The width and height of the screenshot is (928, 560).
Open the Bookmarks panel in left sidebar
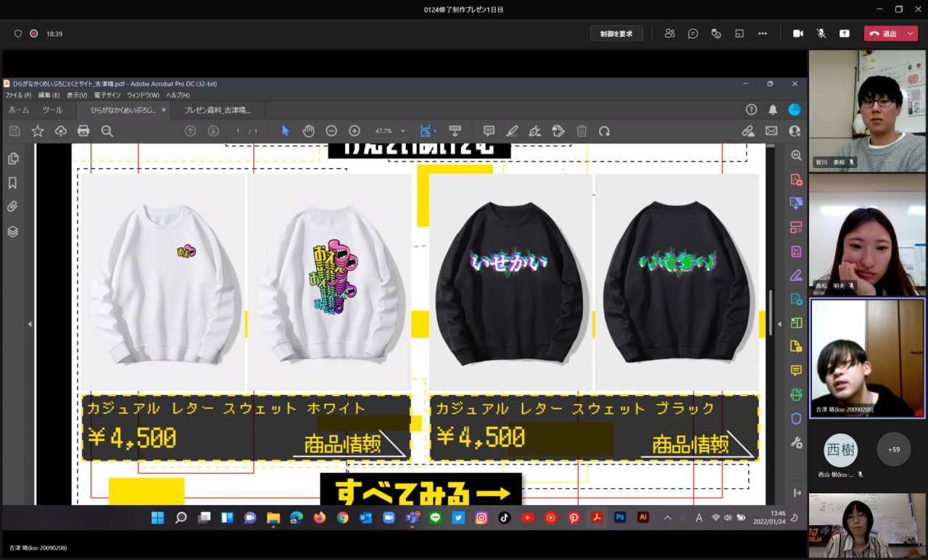(x=12, y=183)
